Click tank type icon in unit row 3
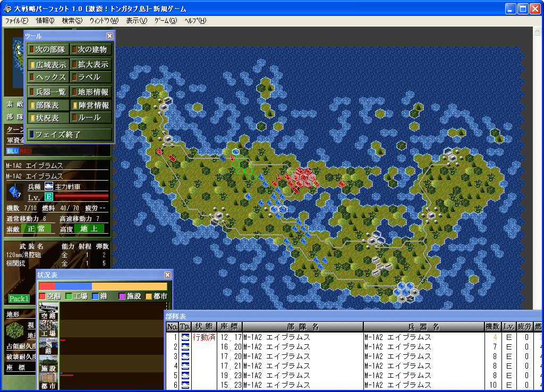544x392 pixels. pyautogui.click(x=185, y=356)
